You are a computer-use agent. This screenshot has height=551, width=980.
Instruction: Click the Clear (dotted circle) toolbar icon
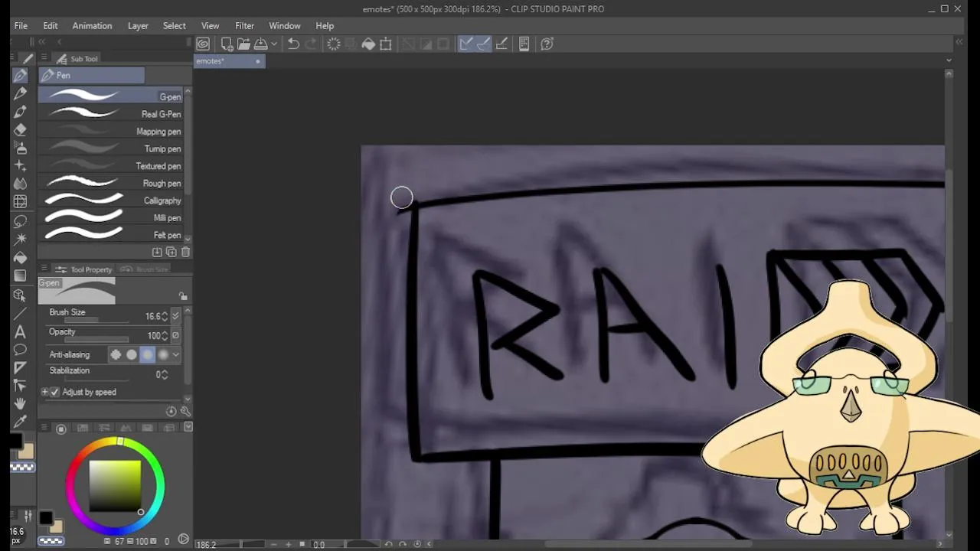point(334,44)
